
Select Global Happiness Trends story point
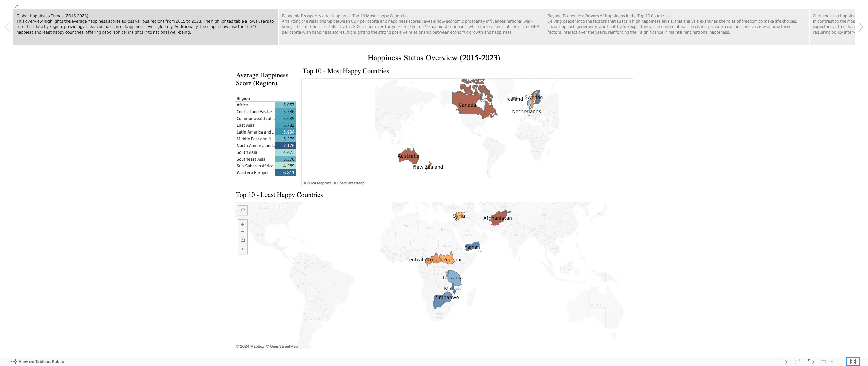click(x=145, y=27)
